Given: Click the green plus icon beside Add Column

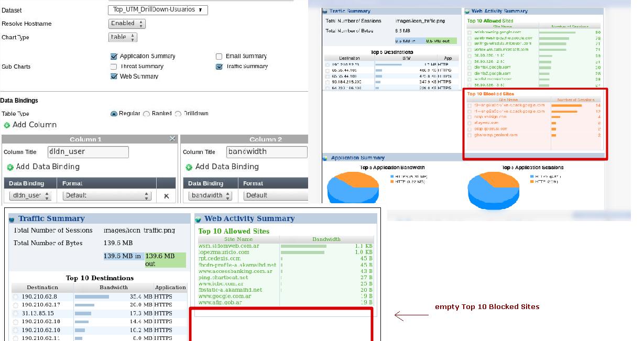Looking at the screenshot, I should [x=7, y=125].
